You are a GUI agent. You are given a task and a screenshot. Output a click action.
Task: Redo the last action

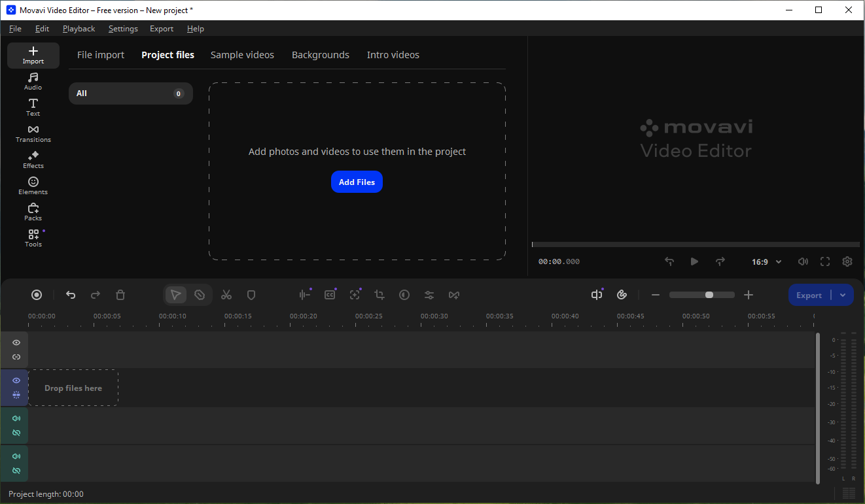click(96, 295)
